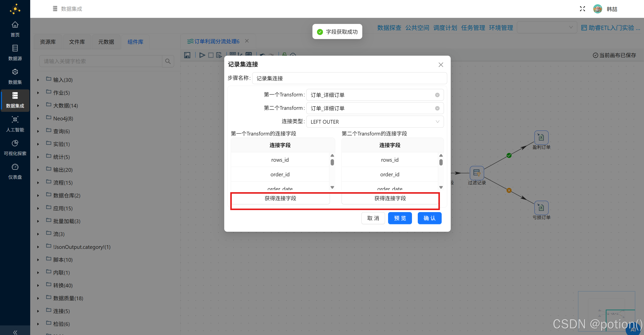The image size is (644, 335).
Task: Expand the 大数据(14) folder
Action: [x=38, y=106]
